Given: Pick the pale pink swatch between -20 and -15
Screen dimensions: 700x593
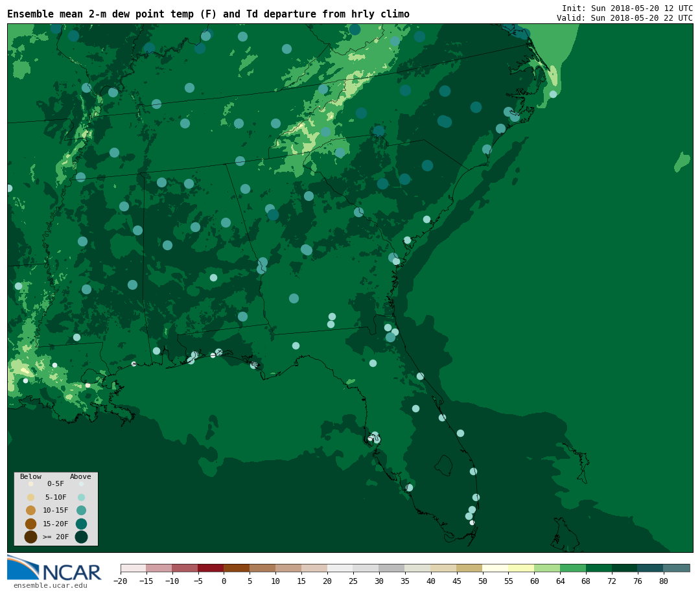Looking at the screenshot, I should [134, 568].
